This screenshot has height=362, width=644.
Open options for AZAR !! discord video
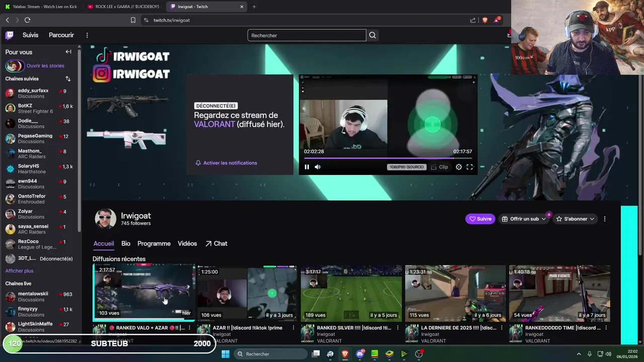pos(294,328)
